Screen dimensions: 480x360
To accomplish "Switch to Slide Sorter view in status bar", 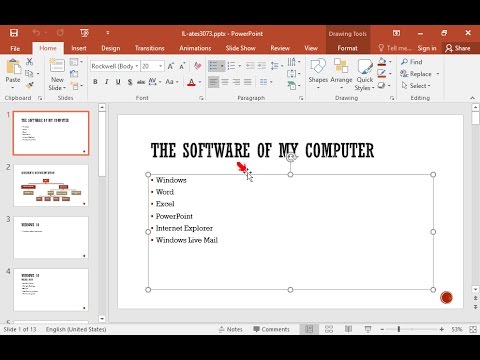I will [x=329, y=329].
